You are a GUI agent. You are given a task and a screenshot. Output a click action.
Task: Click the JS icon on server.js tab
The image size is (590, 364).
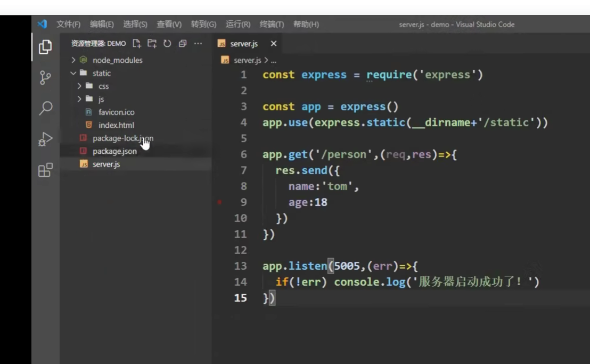coord(222,44)
